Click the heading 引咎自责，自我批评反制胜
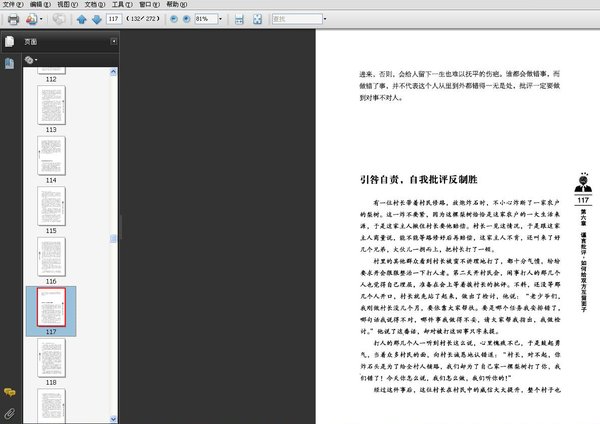 [418, 179]
